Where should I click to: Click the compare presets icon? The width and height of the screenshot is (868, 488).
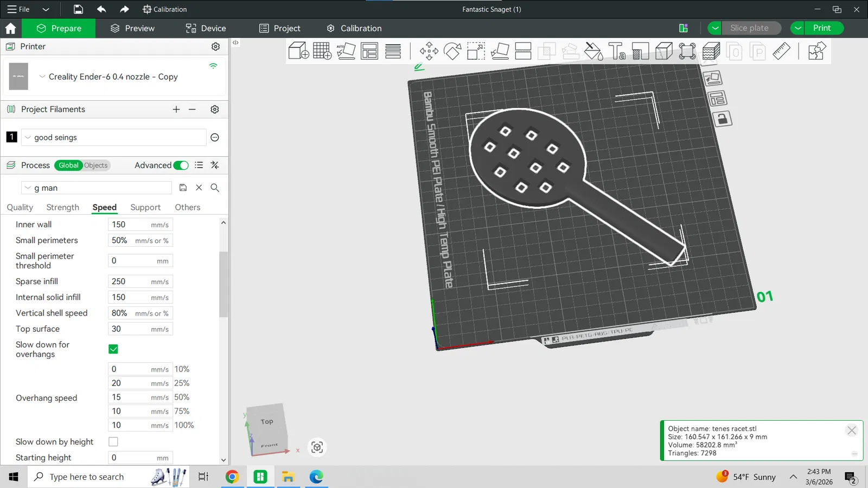pos(215,165)
